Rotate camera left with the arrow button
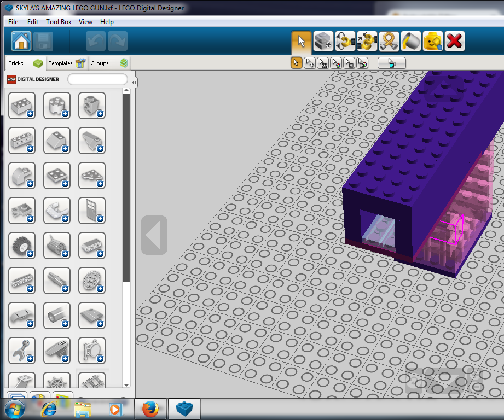 [154, 235]
